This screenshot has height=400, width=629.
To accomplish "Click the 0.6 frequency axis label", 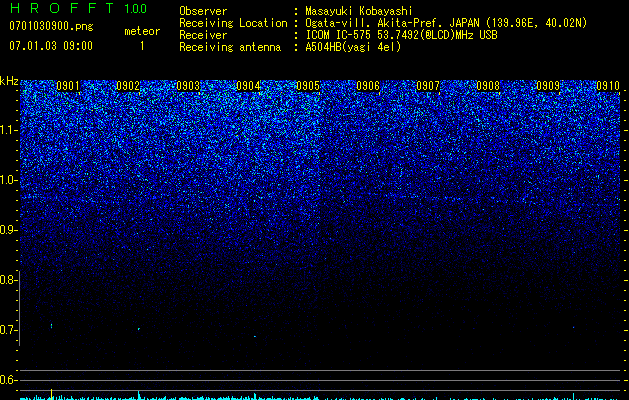I will pos(8,380).
